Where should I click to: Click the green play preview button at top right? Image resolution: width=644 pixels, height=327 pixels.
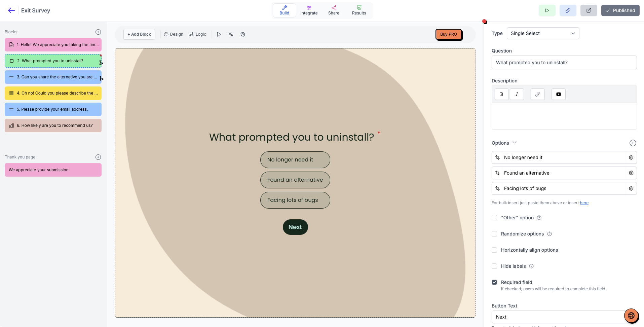(x=547, y=10)
